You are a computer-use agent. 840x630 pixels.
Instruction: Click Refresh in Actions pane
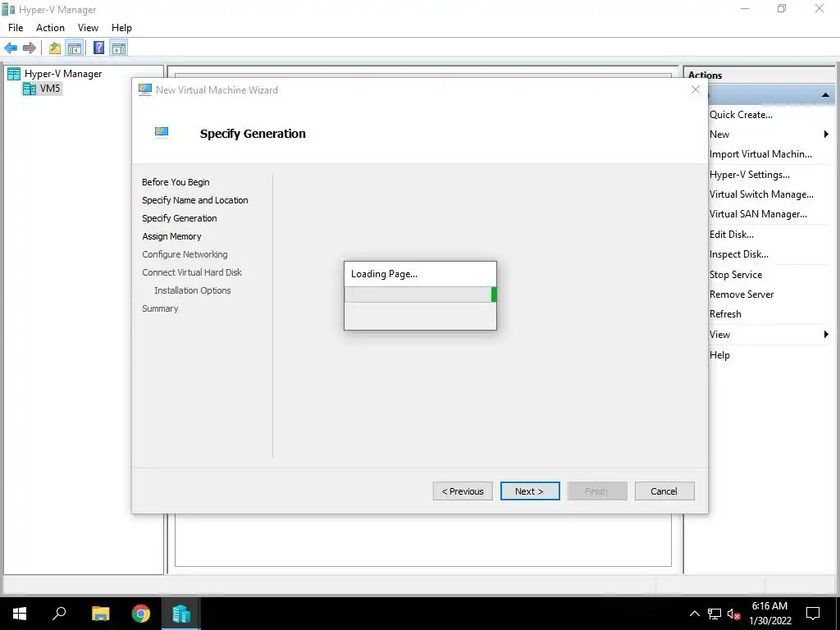[725, 314]
